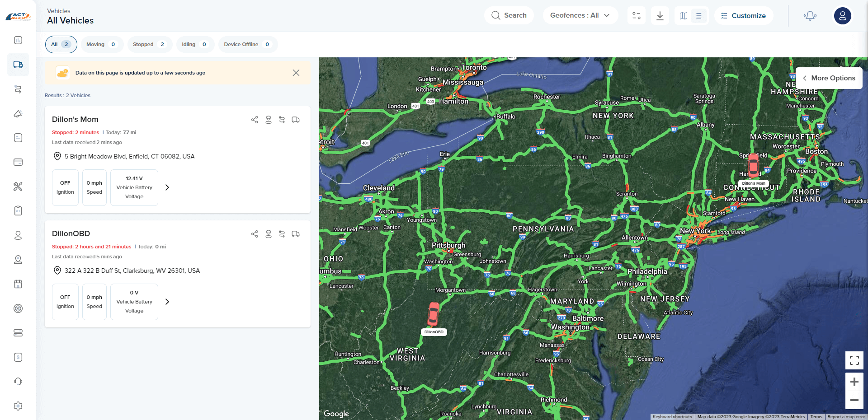This screenshot has width=868, height=420.
Task: Open the dollar billing icon in sidebar
Action: 18,357
